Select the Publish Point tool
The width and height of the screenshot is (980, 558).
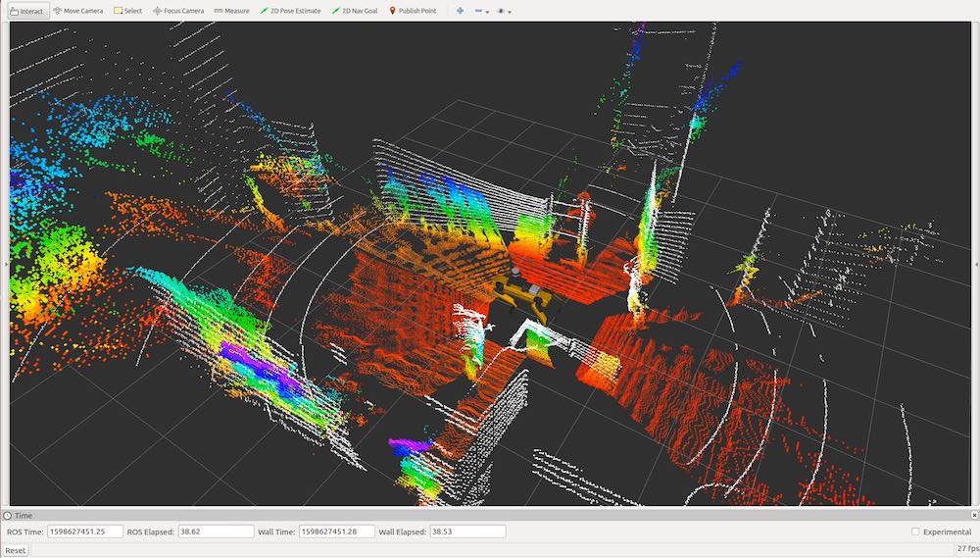pyautogui.click(x=413, y=11)
